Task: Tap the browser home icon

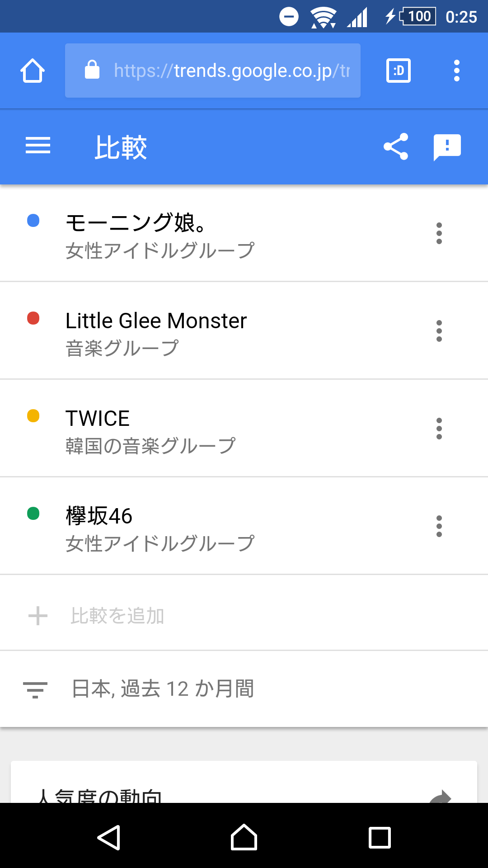Action: coord(33,71)
